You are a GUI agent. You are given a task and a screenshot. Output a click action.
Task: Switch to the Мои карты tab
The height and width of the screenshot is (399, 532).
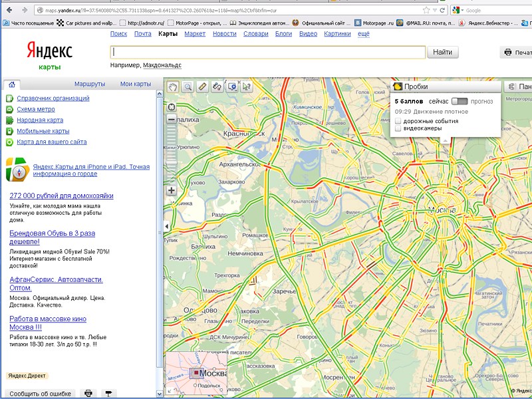pos(136,84)
